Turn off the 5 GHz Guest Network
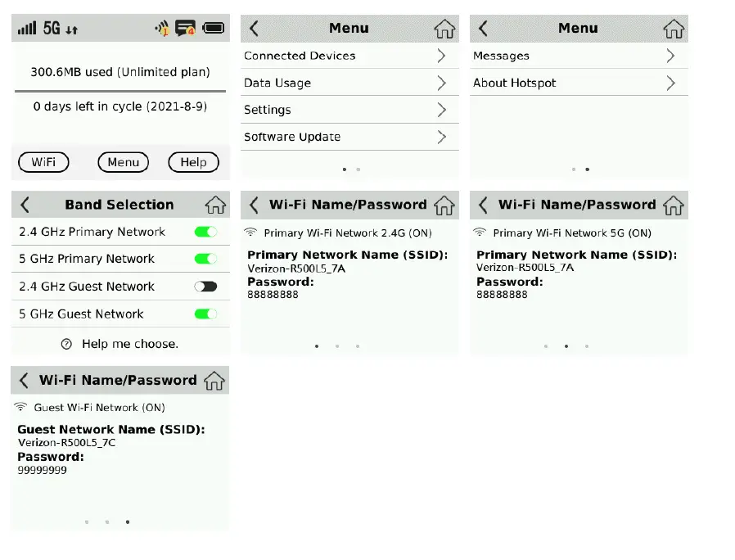 (205, 314)
